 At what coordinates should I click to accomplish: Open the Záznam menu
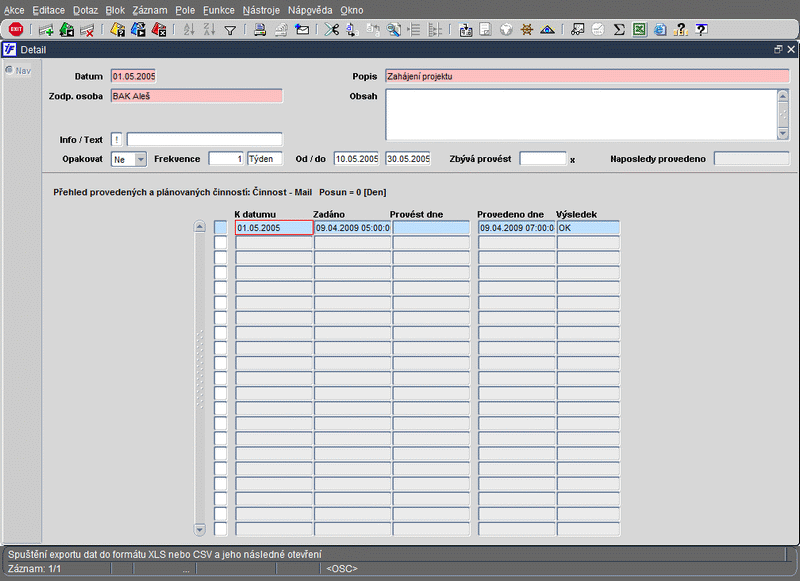[x=149, y=10]
